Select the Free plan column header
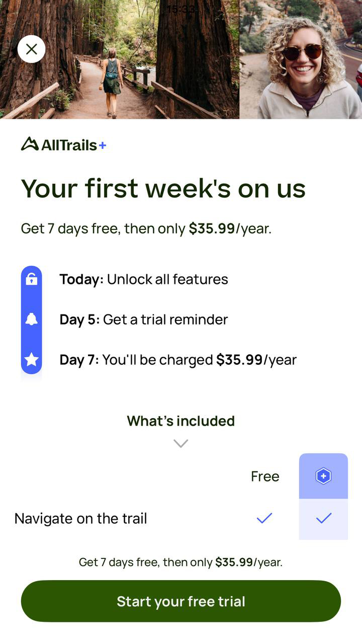 point(265,476)
